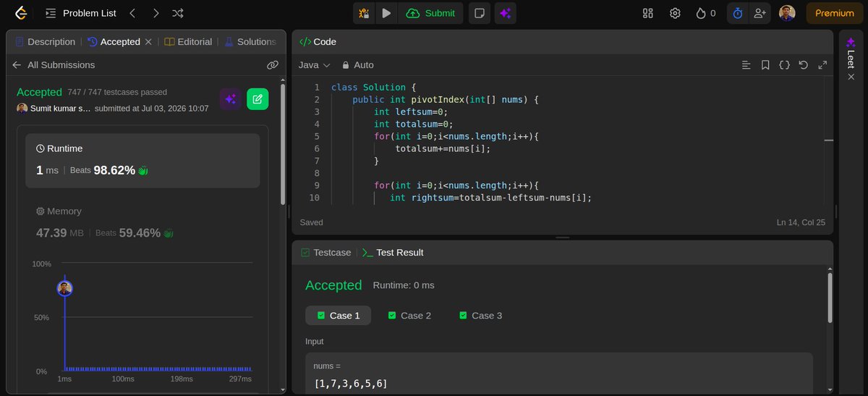Click the streak flame counter
The height and width of the screenshot is (396, 868).
point(705,13)
